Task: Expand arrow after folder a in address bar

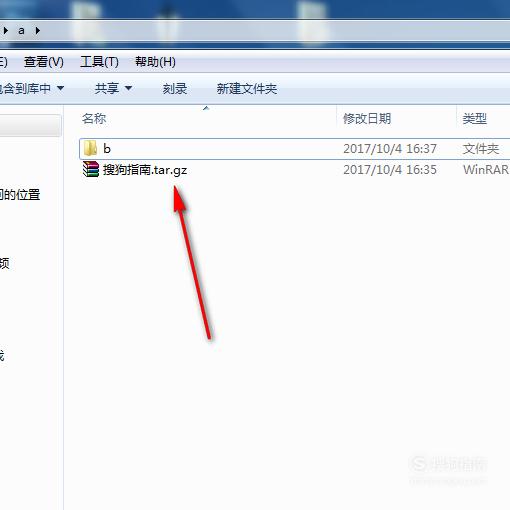Action: [x=38, y=31]
